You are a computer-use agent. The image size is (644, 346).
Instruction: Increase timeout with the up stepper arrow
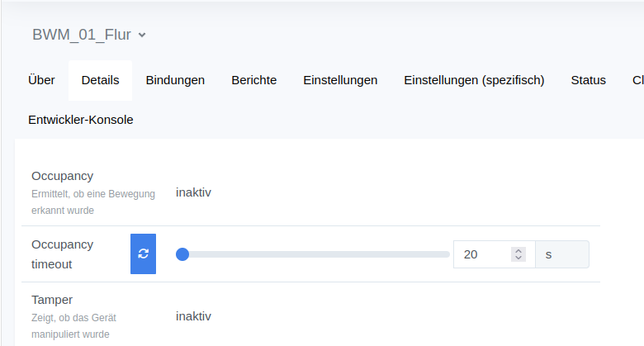click(x=519, y=250)
